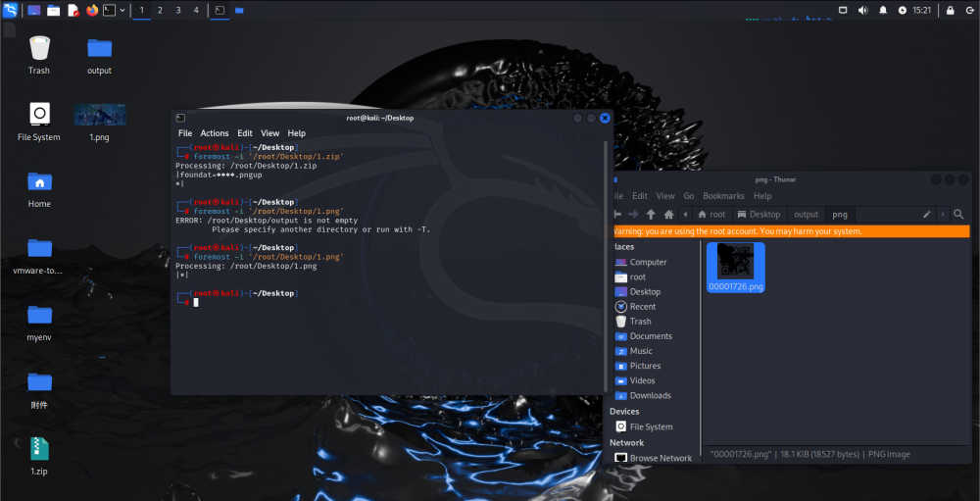Open the Thunar Bookmarks menu
Image resolution: width=980 pixels, height=501 pixels.
tap(724, 196)
